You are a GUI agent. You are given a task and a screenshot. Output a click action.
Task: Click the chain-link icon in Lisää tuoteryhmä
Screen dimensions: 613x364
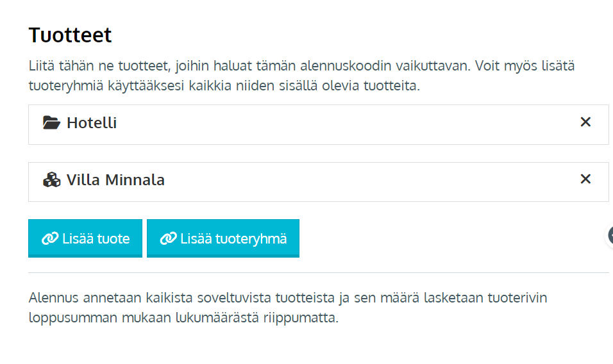169,238
